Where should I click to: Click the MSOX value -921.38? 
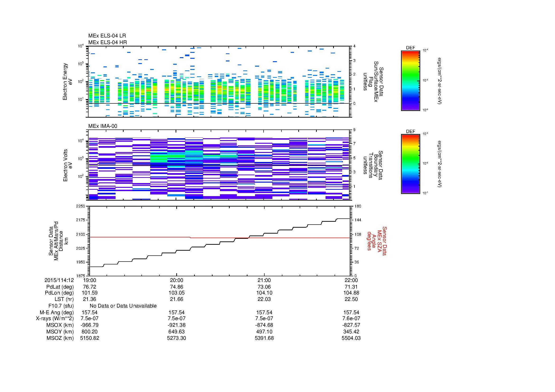177,325
